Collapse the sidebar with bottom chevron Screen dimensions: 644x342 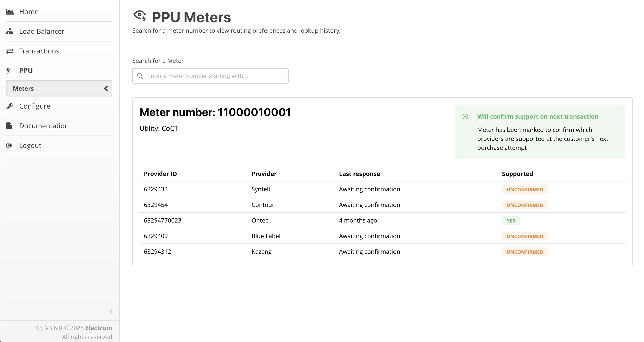[x=111, y=311]
